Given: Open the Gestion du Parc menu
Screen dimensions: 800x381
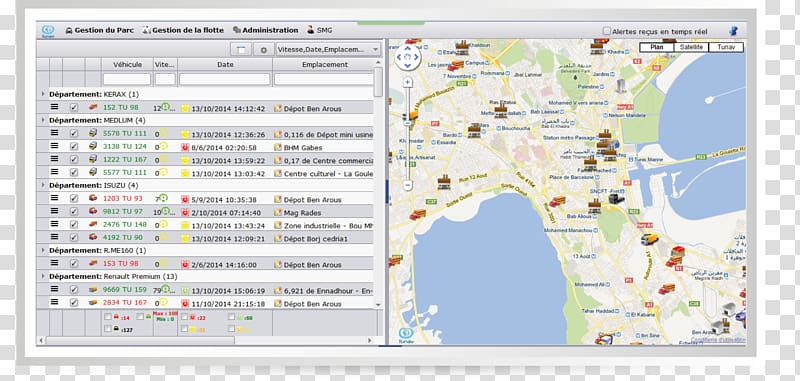Looking at the screenshot, I should pos(99,30).
